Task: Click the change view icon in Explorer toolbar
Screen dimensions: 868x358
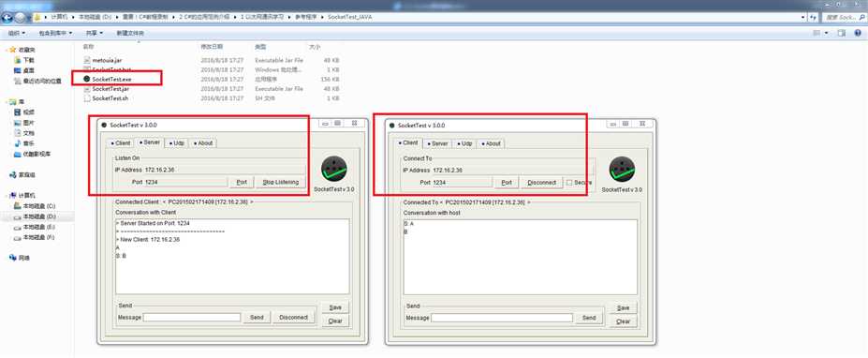Action: pos(817,33)
